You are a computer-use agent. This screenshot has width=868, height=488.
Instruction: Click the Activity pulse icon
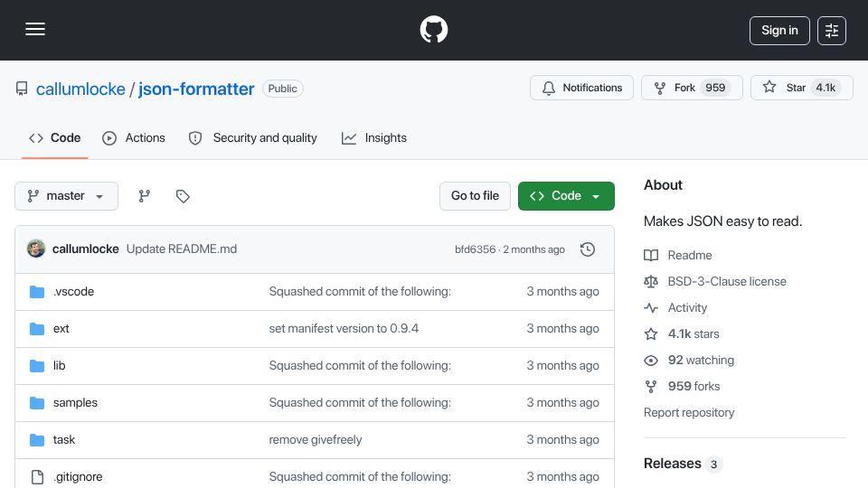coord(651,307)
